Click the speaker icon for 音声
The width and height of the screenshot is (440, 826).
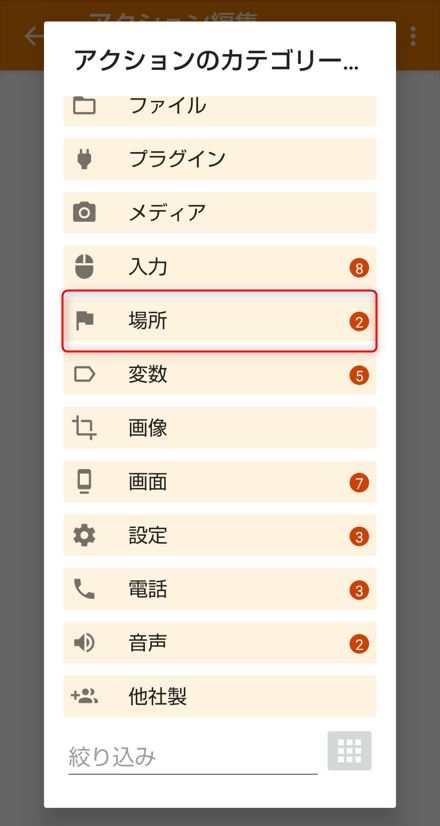84,643
